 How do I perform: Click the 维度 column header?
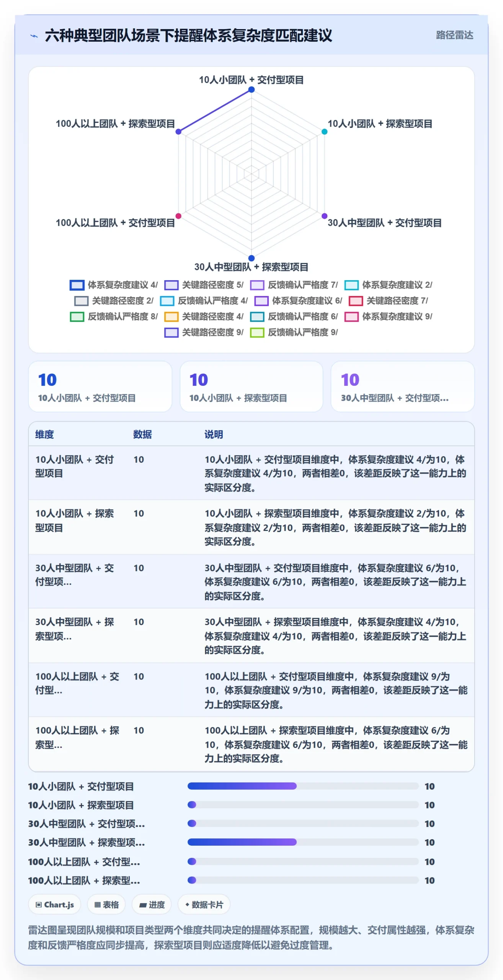tap(44, 434)
